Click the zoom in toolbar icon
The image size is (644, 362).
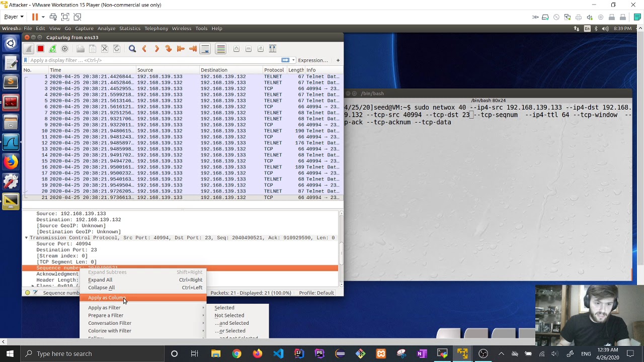pos(236,49)
